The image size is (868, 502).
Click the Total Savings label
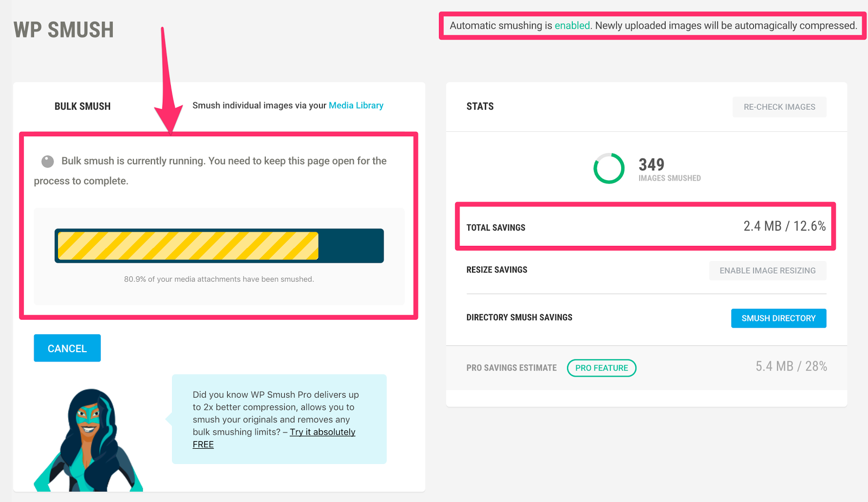(496, 227)
